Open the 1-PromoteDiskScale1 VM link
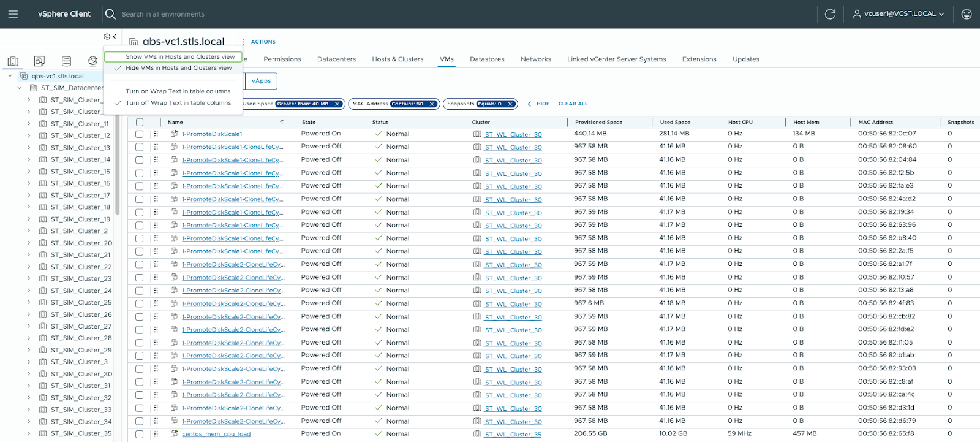The height and width of the screenshot is (442, 980). [212, 134]
